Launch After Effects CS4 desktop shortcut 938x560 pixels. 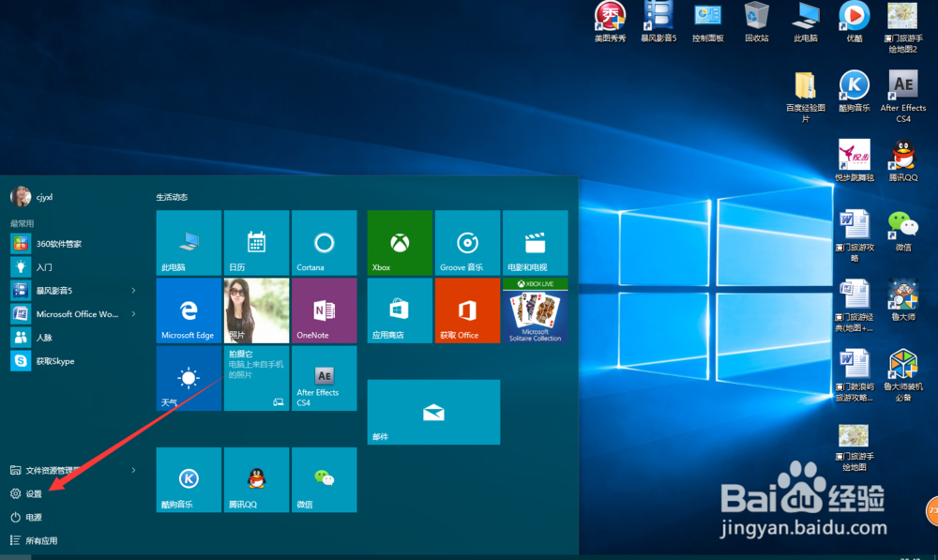tap(903, 97)
